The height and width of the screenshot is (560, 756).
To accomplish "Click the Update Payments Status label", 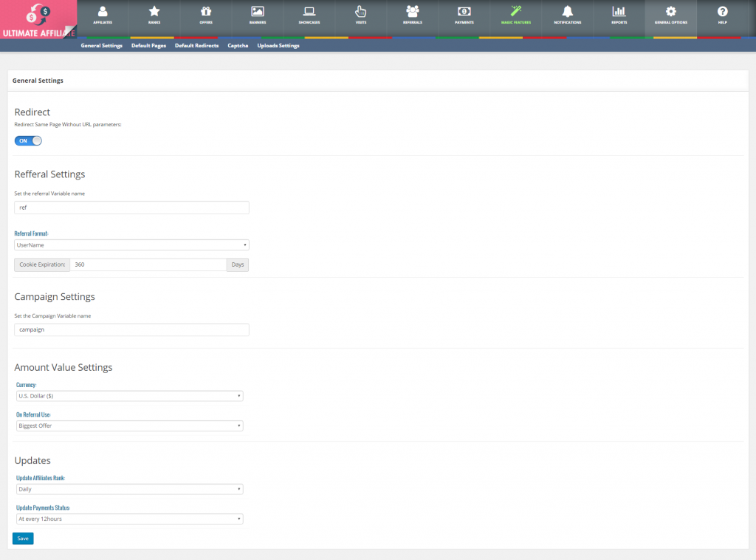I will click(x=43, y=508).
